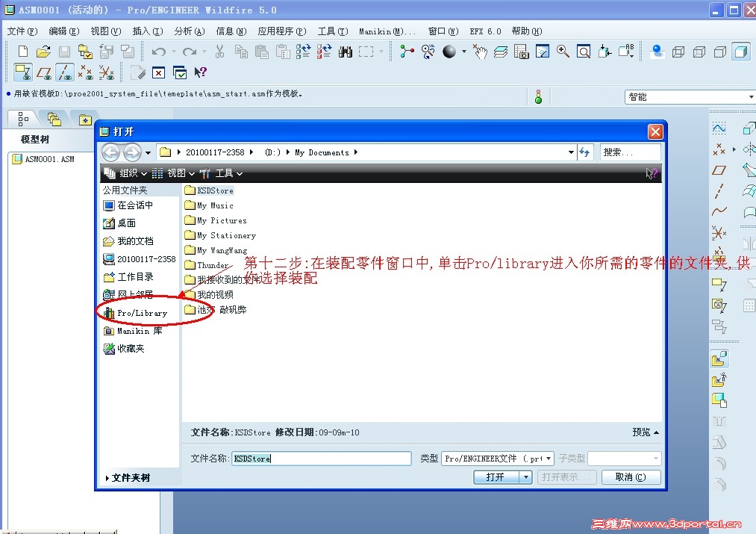Select Pro/Library in common folders
Viewport: 756px width, 534px height.
click(x=136, y=313)
